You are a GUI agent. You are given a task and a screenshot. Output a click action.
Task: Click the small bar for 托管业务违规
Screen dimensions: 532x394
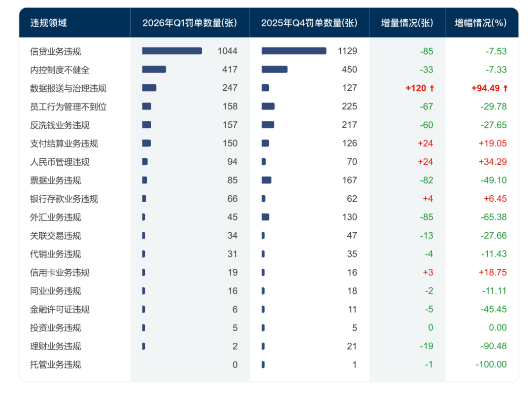[263, 364]
